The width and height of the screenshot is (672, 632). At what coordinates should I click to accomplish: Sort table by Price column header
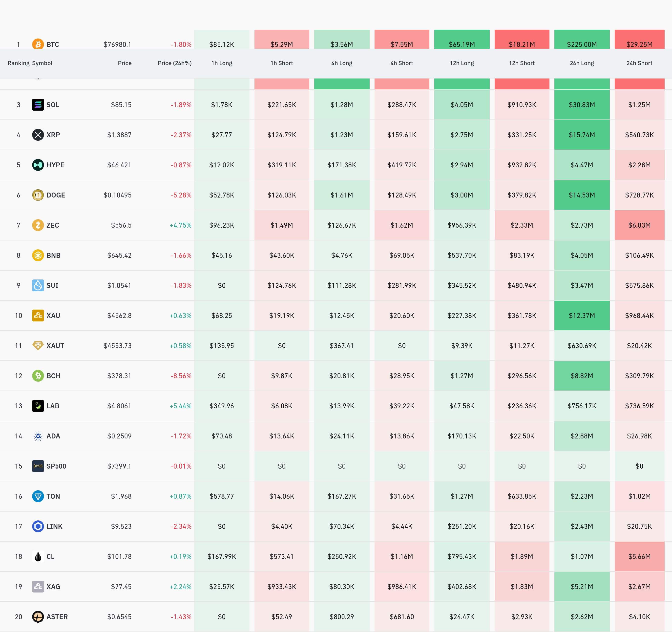[x=125, y=63]
